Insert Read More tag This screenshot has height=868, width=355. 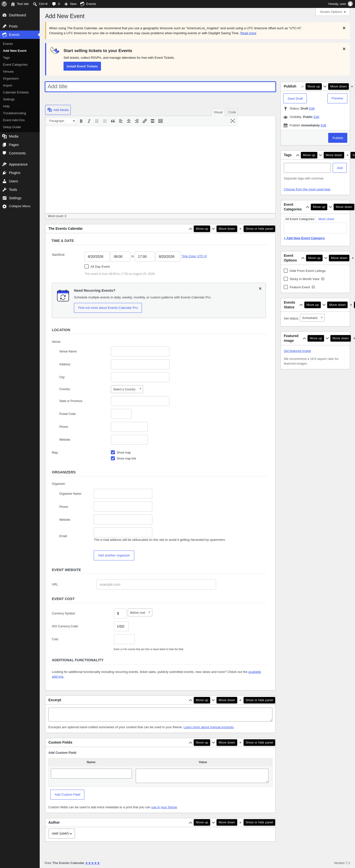coord(152,121)
